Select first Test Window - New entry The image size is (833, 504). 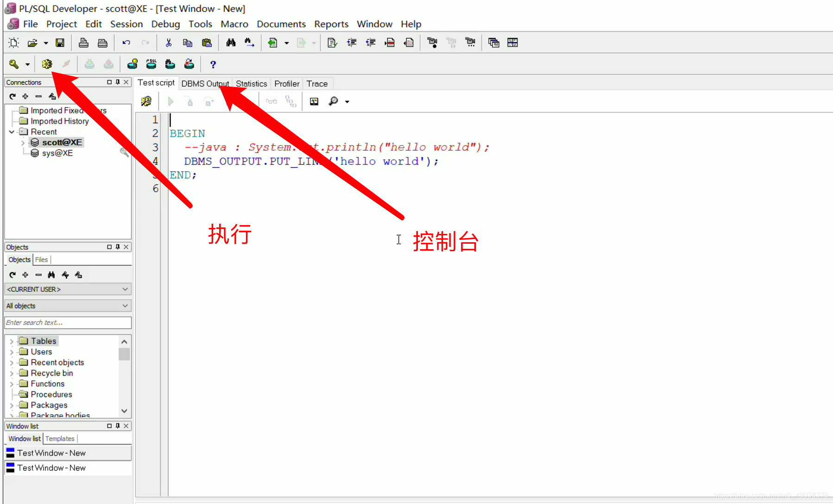pyautogui.click(x=68, y=453)
